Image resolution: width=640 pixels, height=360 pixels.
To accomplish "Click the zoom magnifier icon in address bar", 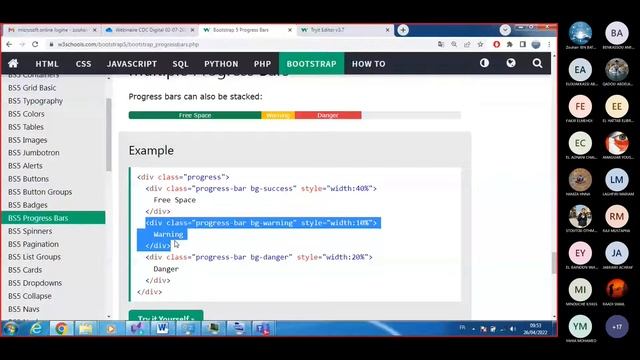I will (454, 44).
